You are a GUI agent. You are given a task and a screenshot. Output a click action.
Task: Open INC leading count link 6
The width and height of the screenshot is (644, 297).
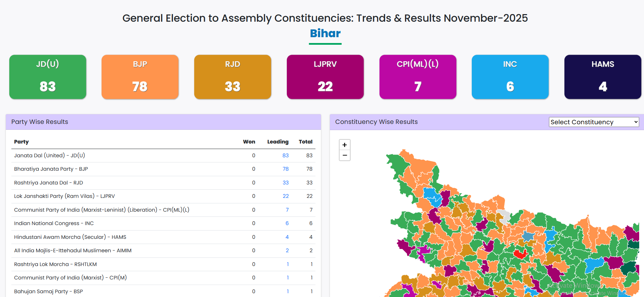coord(287,223)
